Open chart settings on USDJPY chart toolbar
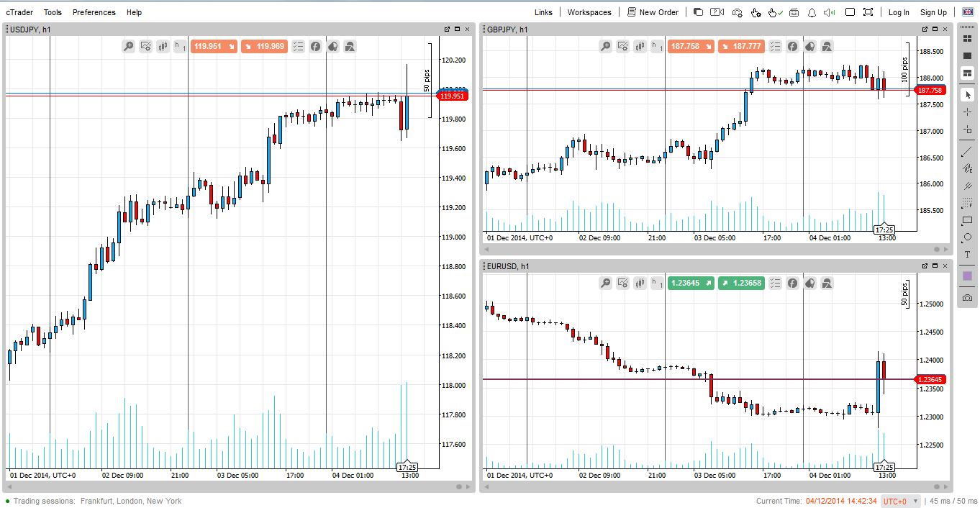980x508 pixels. (145, 46)
